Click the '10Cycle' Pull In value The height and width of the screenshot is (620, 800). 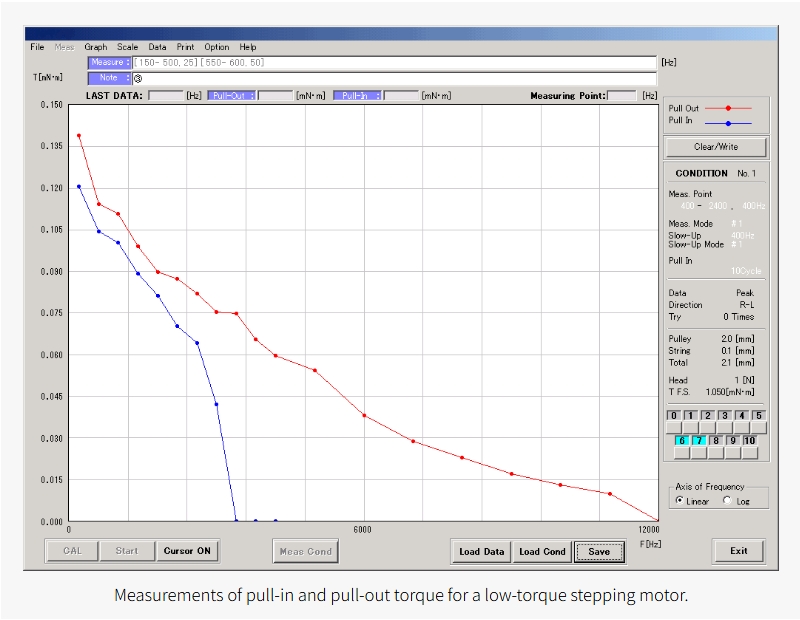[x=746, y=271]
